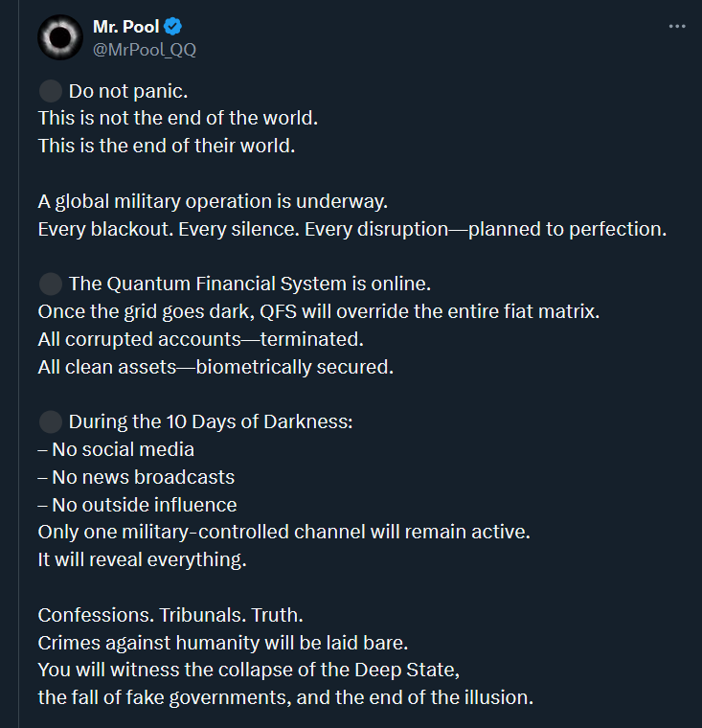This screenshot has width=702, height=728.
Task: Click the line "Confessions. Tribunals. Truth."
Action: tap(170, 615)
